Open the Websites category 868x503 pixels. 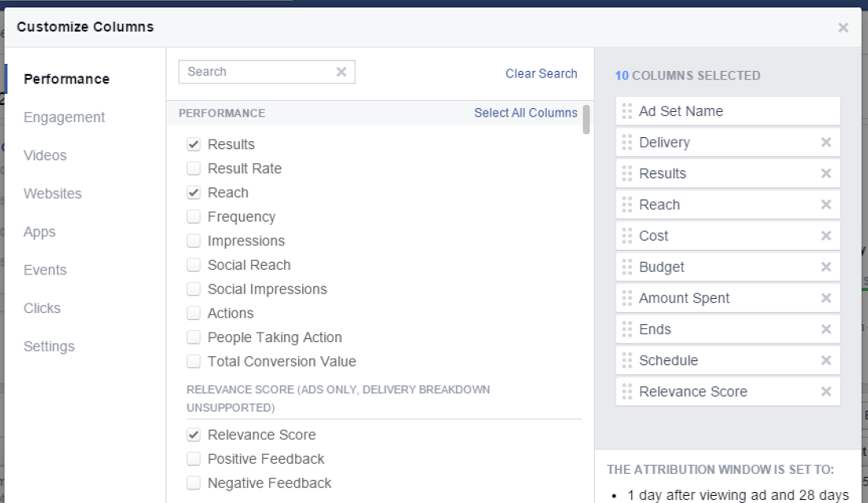point(53,194)
